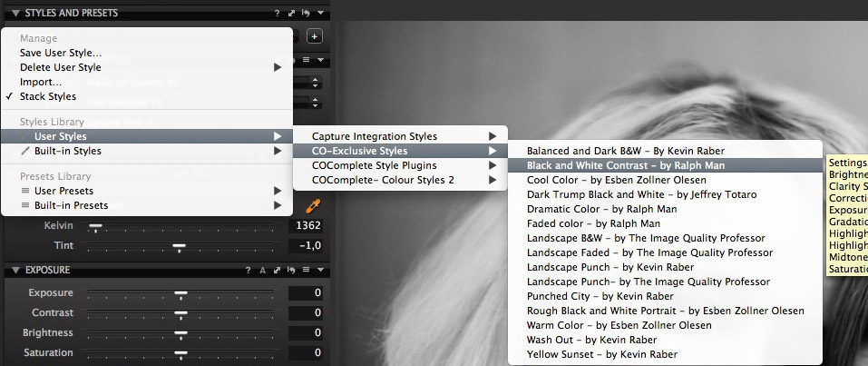Click the Contrast slider handle

(x=180, y=313)
